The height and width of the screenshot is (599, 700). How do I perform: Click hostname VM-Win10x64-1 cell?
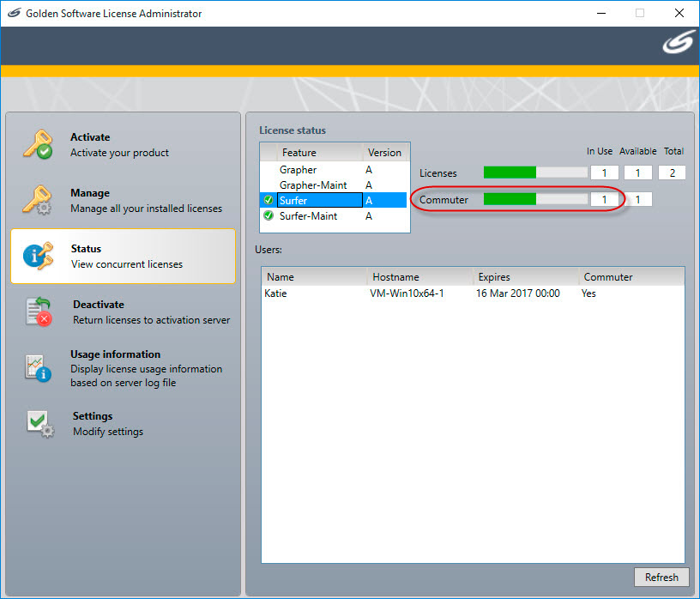click(407, 293)
